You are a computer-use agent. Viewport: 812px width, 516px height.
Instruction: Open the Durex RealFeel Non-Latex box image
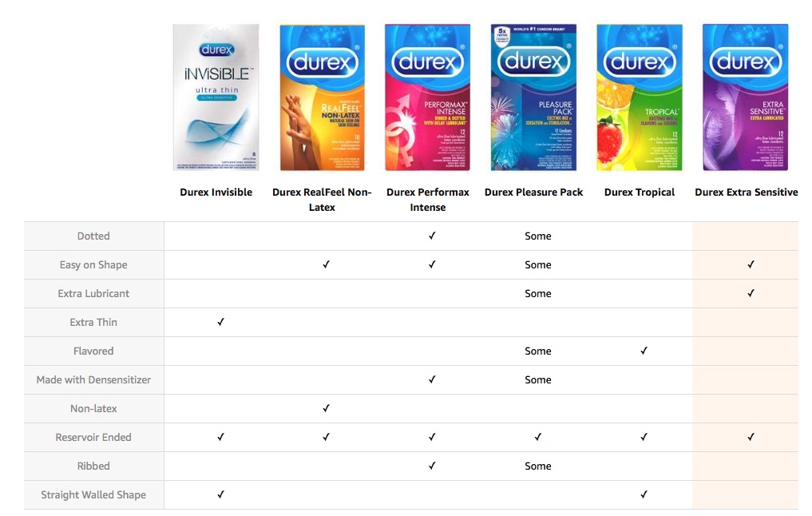[x=322, y=97]
